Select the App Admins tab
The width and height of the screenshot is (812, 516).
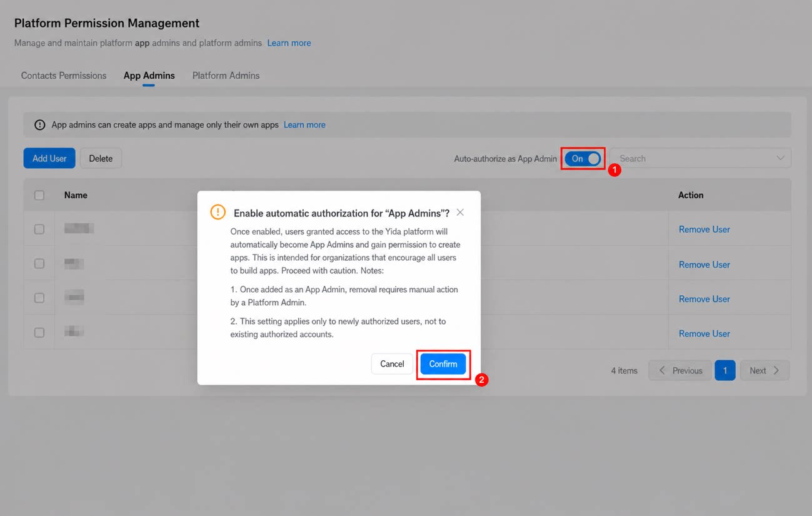tap(149, 76)
